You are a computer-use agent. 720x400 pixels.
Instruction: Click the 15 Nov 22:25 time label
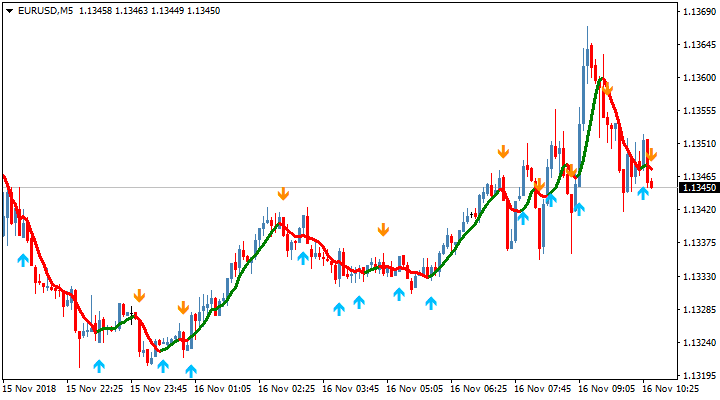tap(95, 389)
